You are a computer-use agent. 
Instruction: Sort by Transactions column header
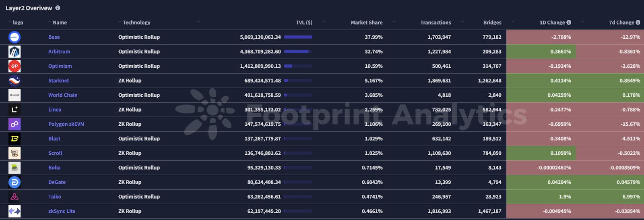point(436,23)
